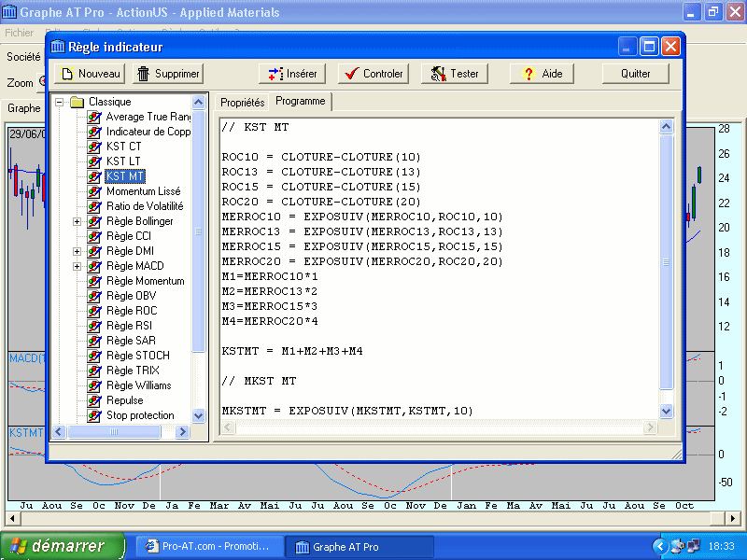Expand the Règle MACD node
The width and height of the screenshot is (747, 560).
point(77,266)
